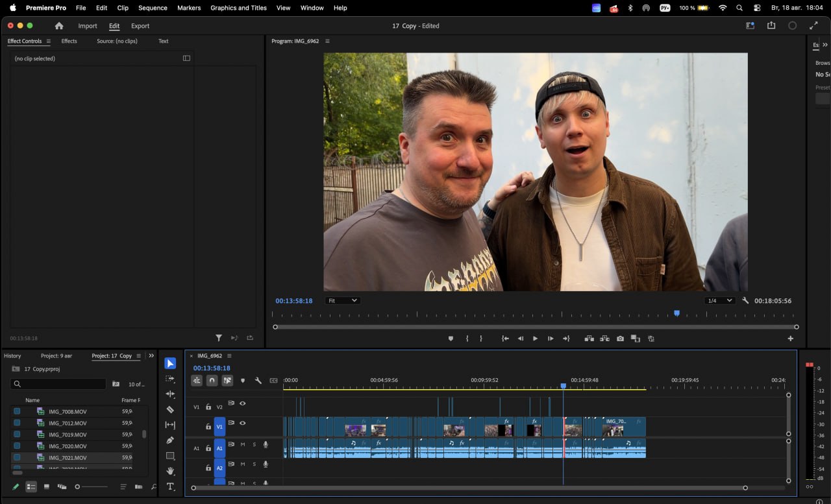This screenshot has height=504, width=831.
Task: Open the Markers menu
Action: coord(189,8)
